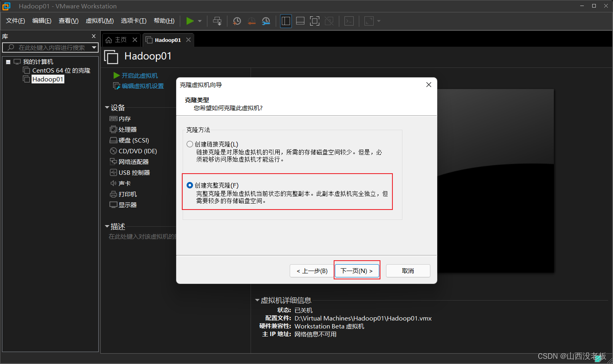This screenshot has width=613, height=364.
Task: Click Send Ctrl+Alt+Del toolbar icon
Action: tap(217, 21)
